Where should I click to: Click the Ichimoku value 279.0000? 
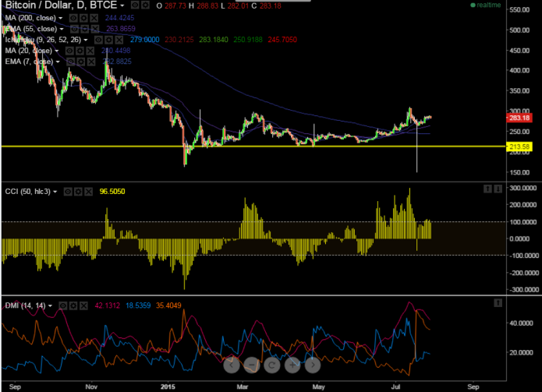click(x=144, y=40)
